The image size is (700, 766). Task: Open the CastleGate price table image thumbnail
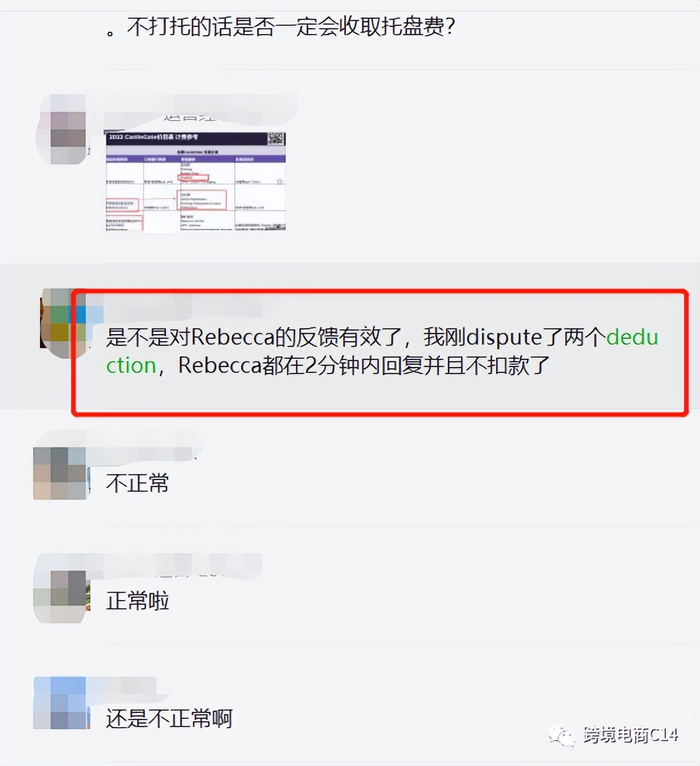click(x=195, y=181)
